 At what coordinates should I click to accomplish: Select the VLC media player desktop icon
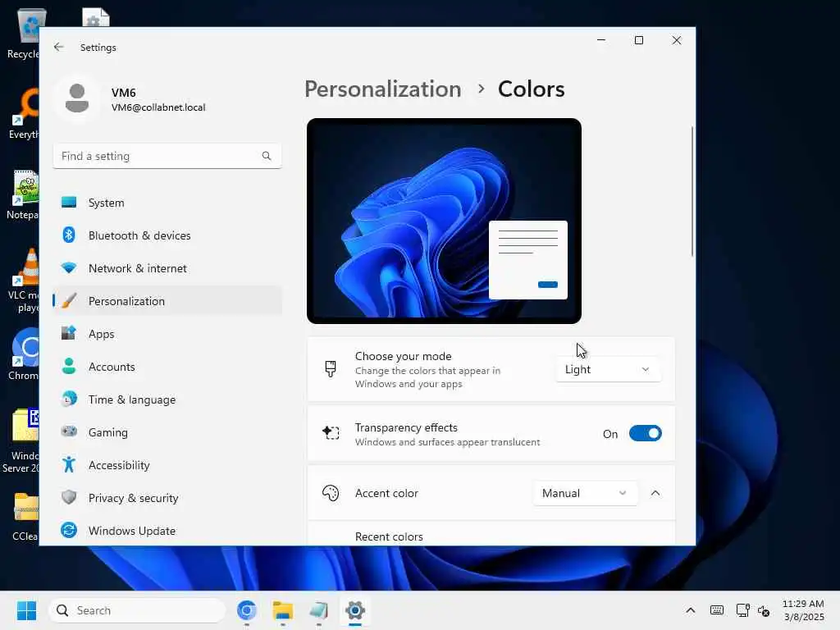click(x=23, y=281)
